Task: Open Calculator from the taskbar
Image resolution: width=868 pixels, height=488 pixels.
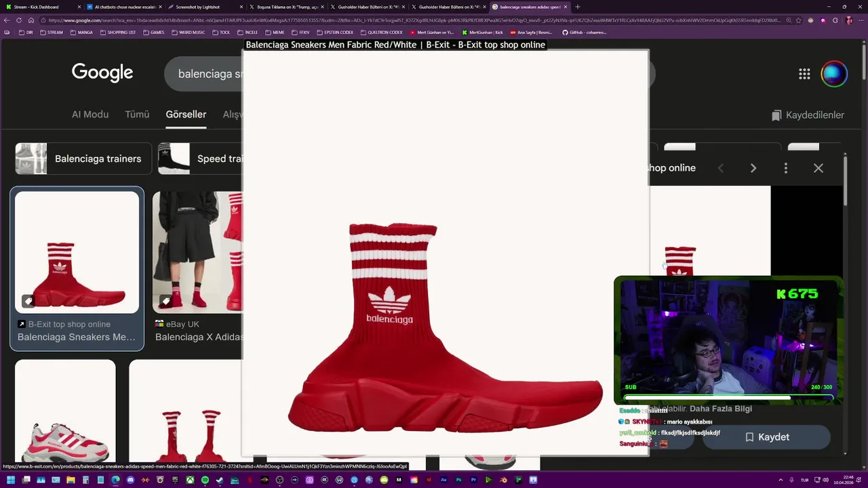Action: [85, 480]
